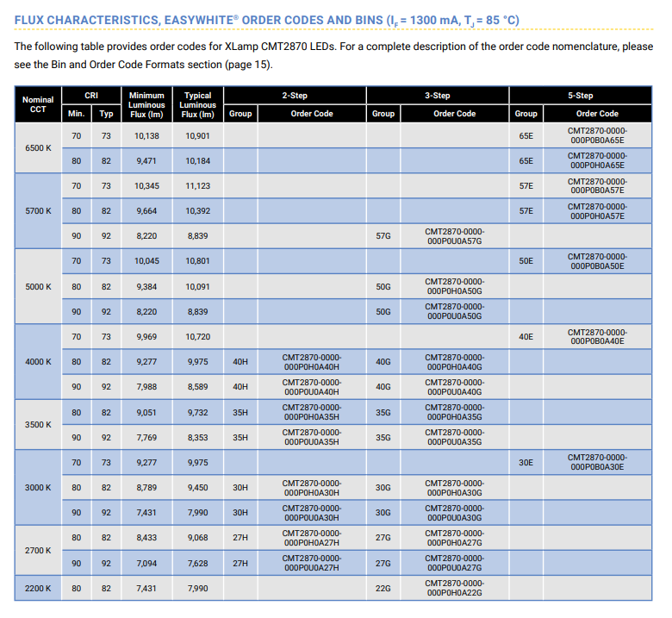Select minimum flux value 7,988
Viewport: 672px width, 618px height.
point(146,387)
